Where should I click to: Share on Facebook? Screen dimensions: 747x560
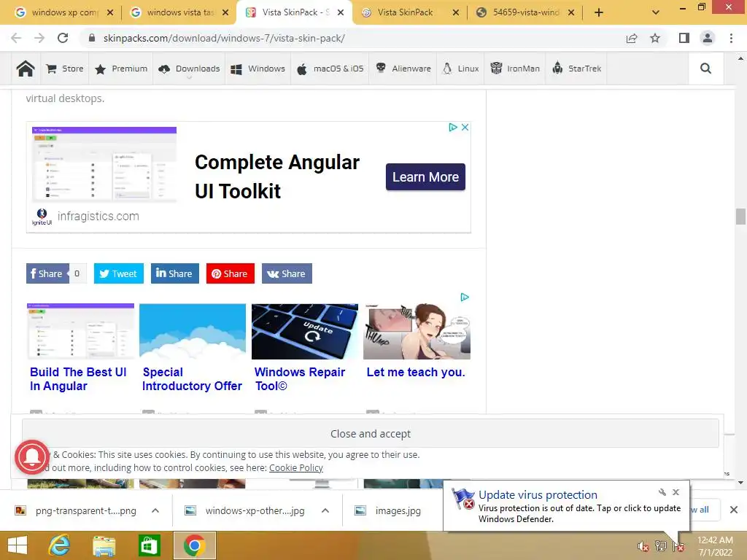pos(46,273)
